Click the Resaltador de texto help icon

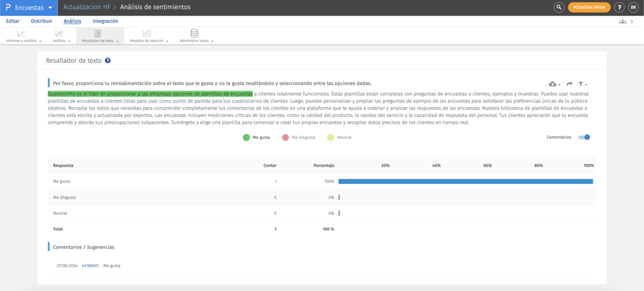pyautogui.click(x=108, y=61)
